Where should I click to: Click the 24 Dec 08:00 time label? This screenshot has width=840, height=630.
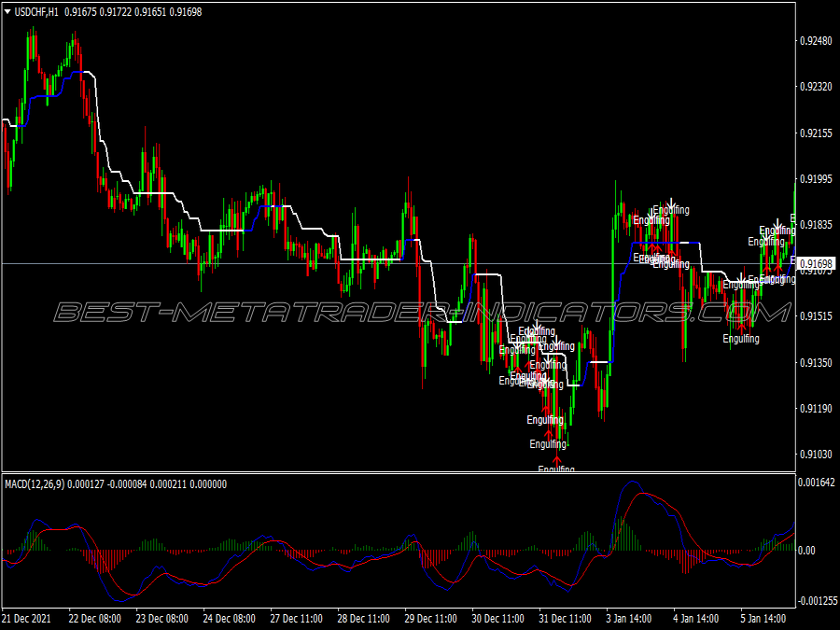230,618
